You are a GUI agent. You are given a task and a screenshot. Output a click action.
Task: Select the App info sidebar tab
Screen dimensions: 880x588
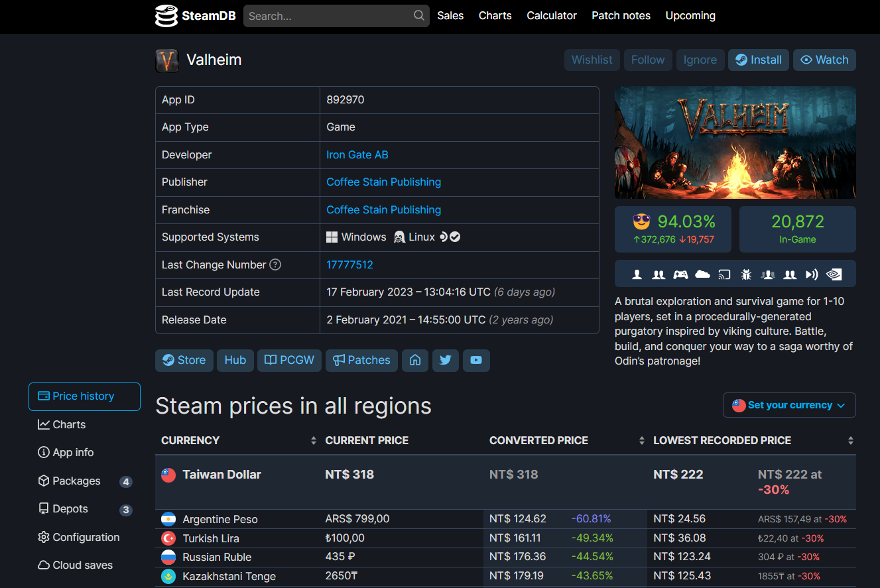pos(84,452)
